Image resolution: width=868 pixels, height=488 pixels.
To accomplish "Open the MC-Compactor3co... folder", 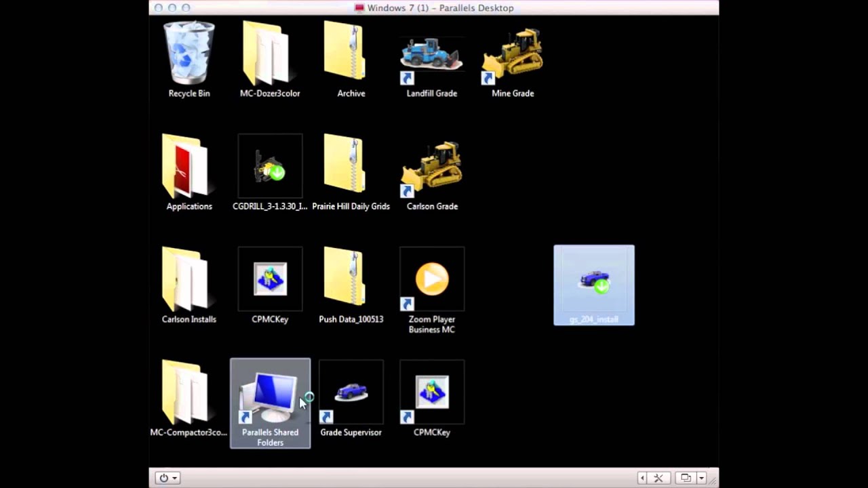I will [189, 399].
